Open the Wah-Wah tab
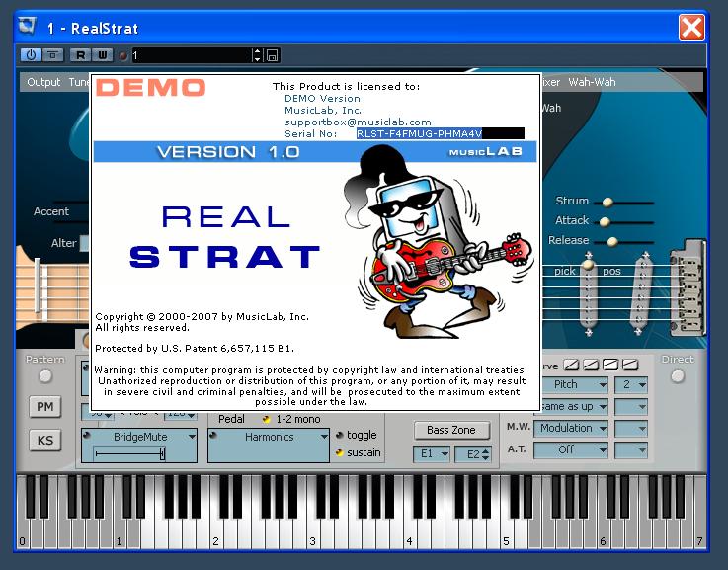728x570 pixels. (592, 82)
